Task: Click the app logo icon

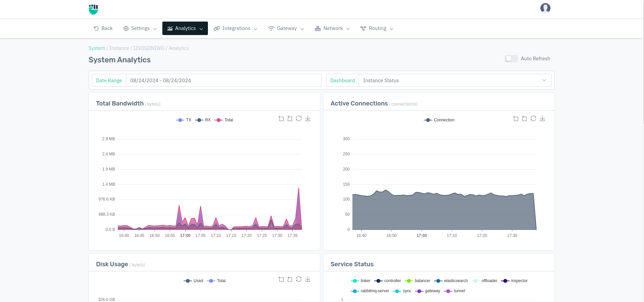Action: click(x=93, y=9)
